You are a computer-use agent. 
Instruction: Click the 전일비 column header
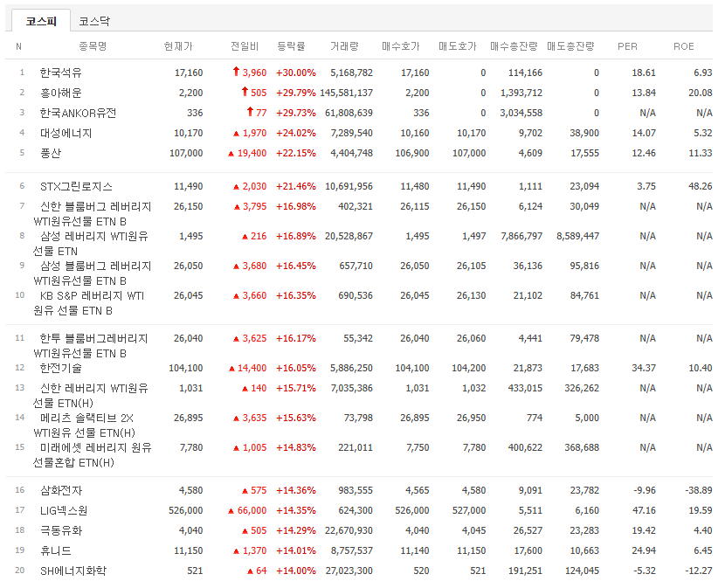(245, 46)
